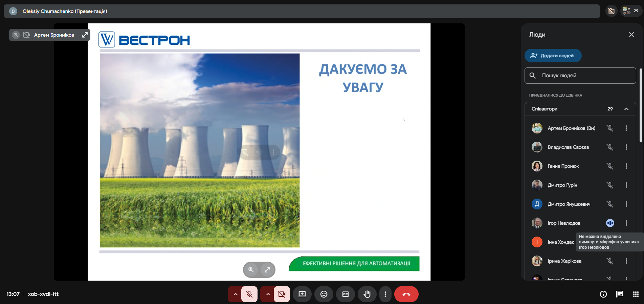Zoom into the shared presentation
Screen dimensions: 644x304
251,270
